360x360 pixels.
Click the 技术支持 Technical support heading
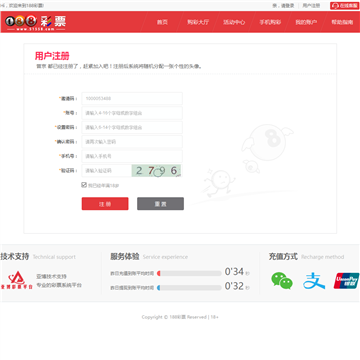pyautogui.click(x=38, y=257)
